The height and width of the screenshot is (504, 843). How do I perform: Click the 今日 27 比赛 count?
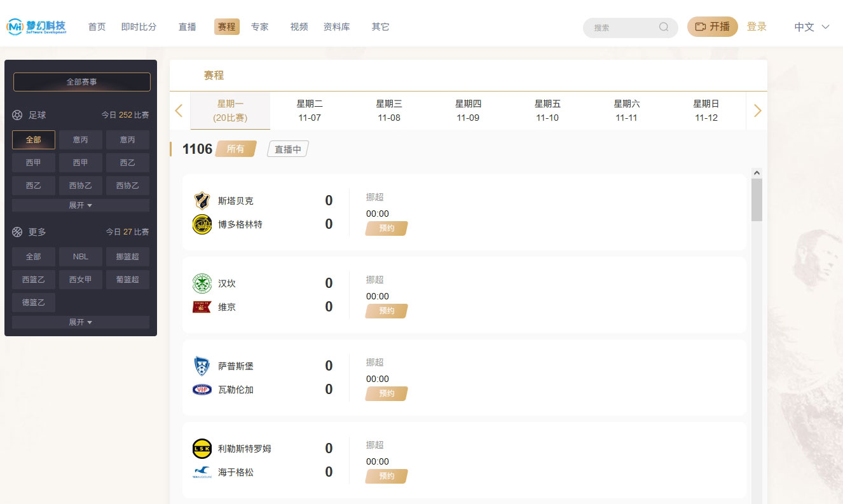coord(127,232)
